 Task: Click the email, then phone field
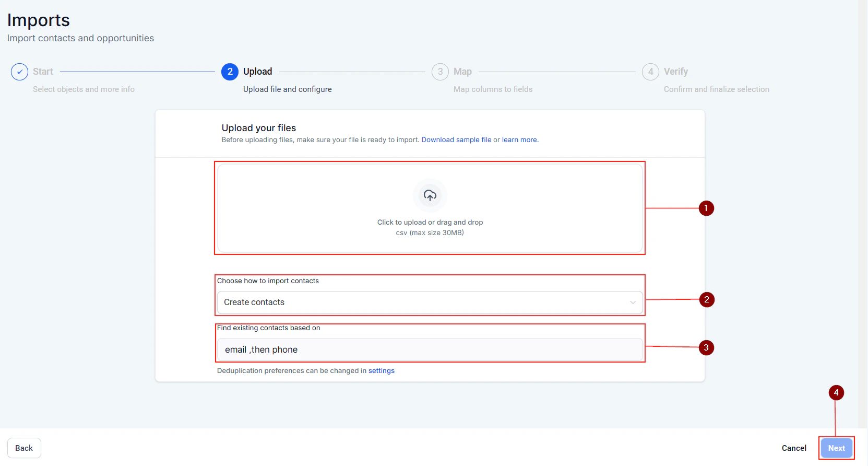pyautogui.click(x=430, y=349)
